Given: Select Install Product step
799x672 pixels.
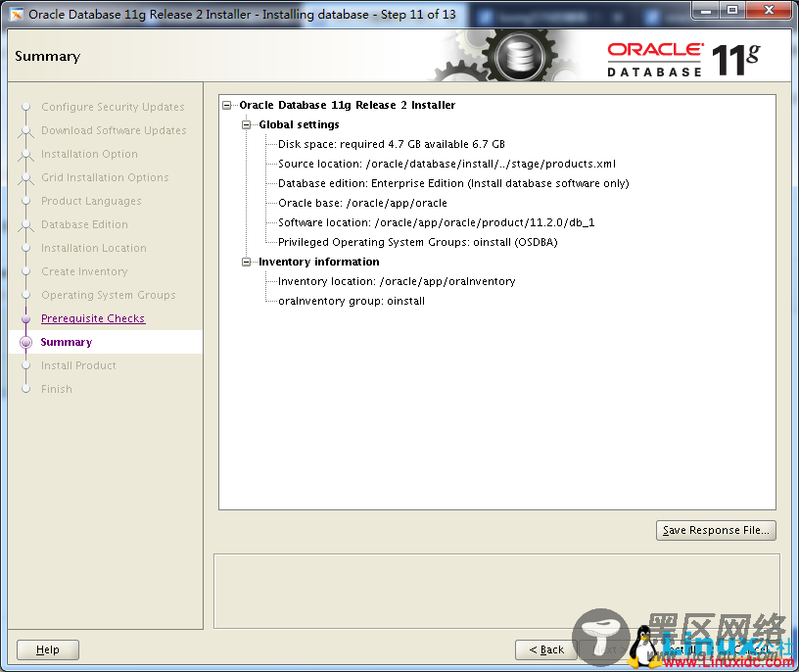Looking at the screenshot, I should 78,365.
